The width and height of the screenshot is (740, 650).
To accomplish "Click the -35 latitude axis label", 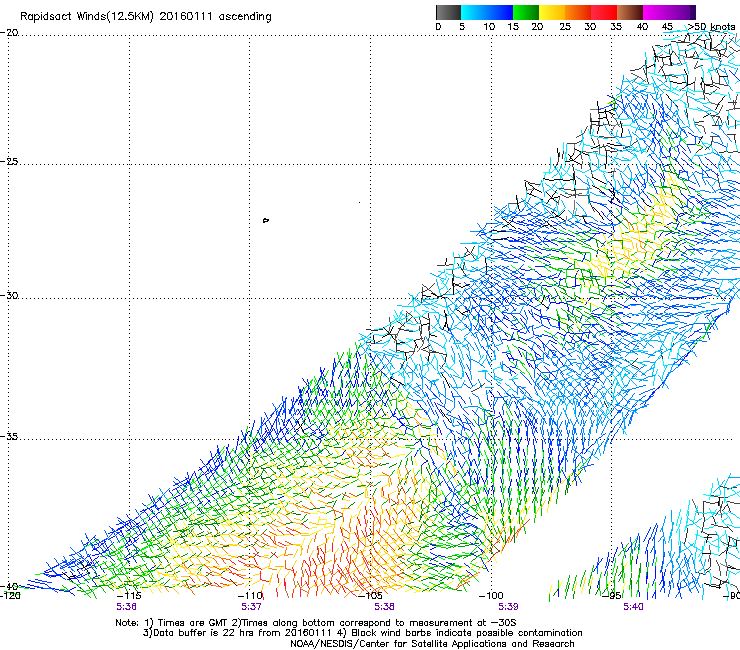I will (x=9, y=436).
